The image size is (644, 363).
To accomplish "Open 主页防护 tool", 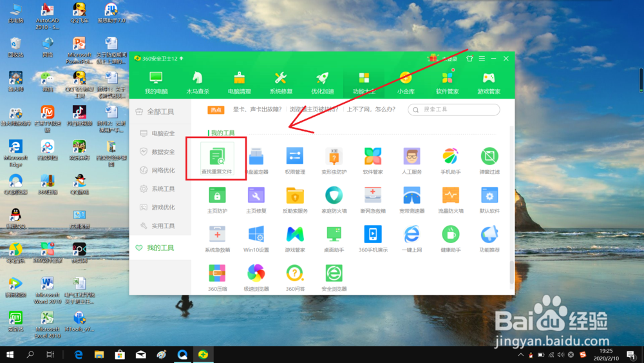I will coord(217,199).
